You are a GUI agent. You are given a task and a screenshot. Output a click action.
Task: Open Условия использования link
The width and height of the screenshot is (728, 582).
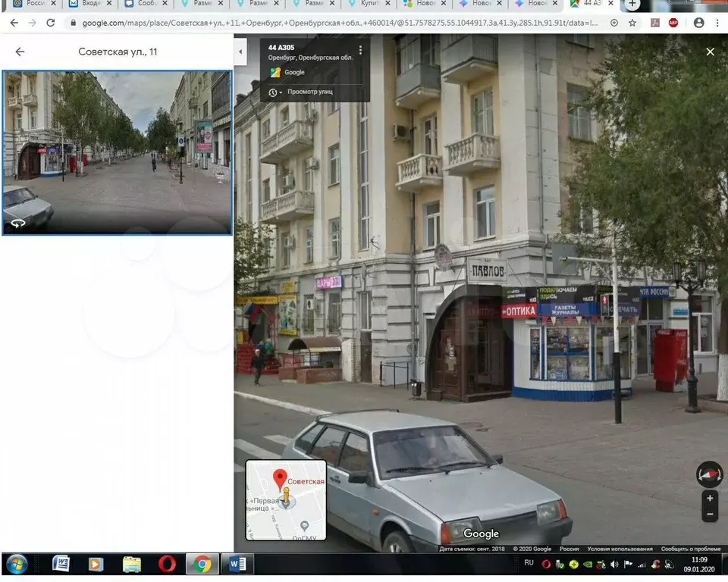620,549
